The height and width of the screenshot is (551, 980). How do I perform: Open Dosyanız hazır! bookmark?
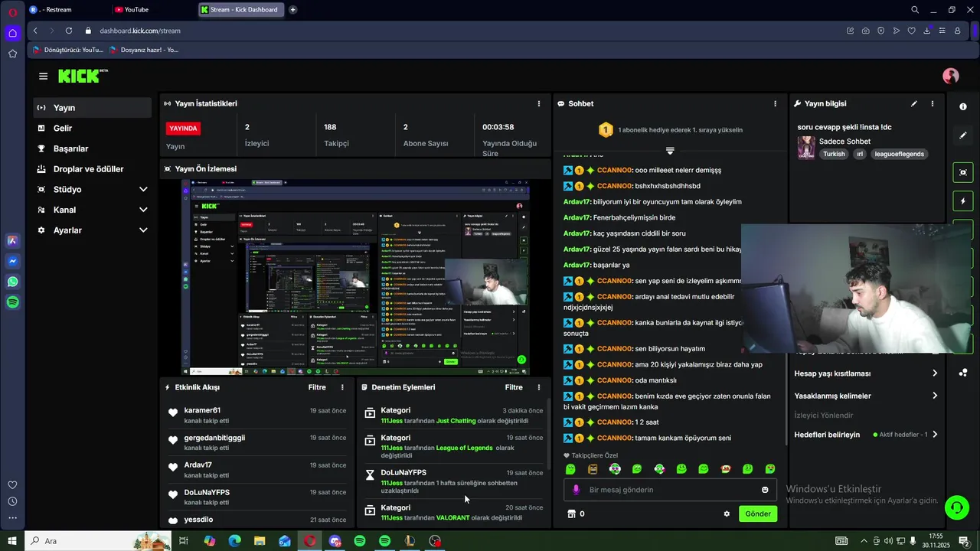[x=144, y=50]
